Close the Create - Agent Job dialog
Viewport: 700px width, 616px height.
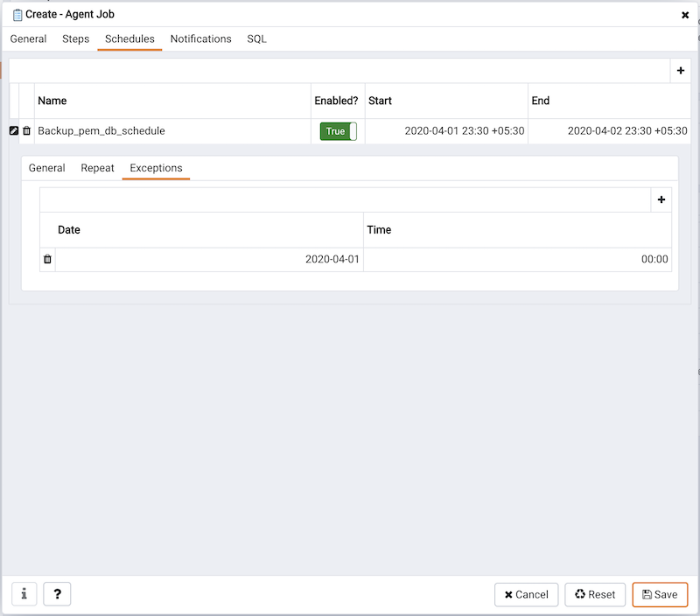(x=685, y=15)
